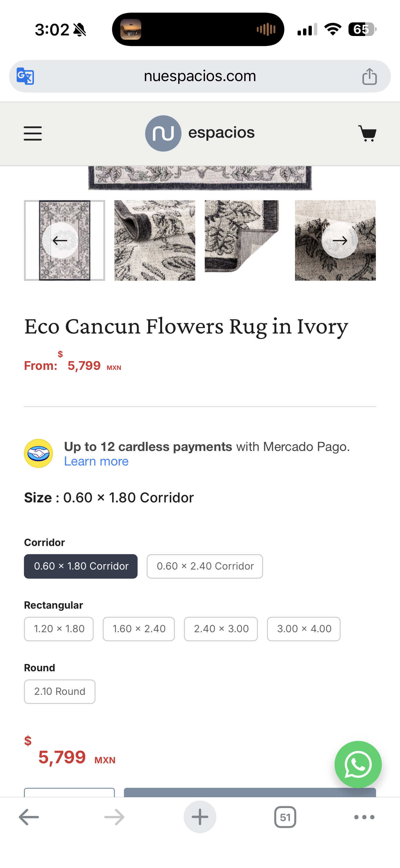This screenshot has height=868, width=400.
Task: Open tab switcher showing 51 tabs
Action: [285, 817]
